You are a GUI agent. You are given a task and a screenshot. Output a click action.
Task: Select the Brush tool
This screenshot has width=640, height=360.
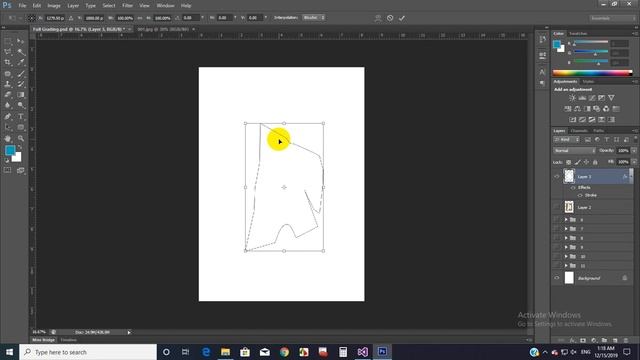(x=21, y=73)
